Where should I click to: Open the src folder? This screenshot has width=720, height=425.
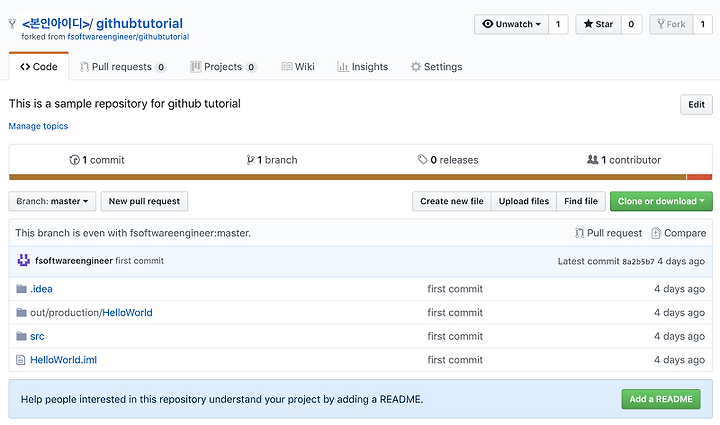point(37,336)
